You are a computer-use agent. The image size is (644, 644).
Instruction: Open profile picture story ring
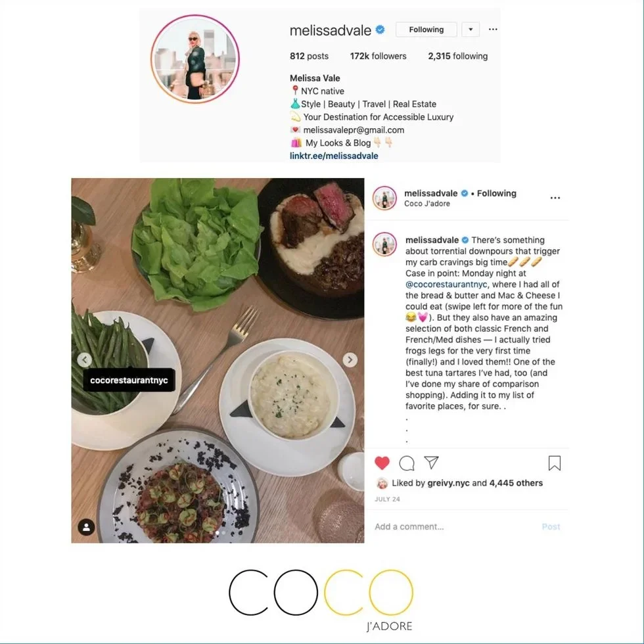[x=195, y=58]
